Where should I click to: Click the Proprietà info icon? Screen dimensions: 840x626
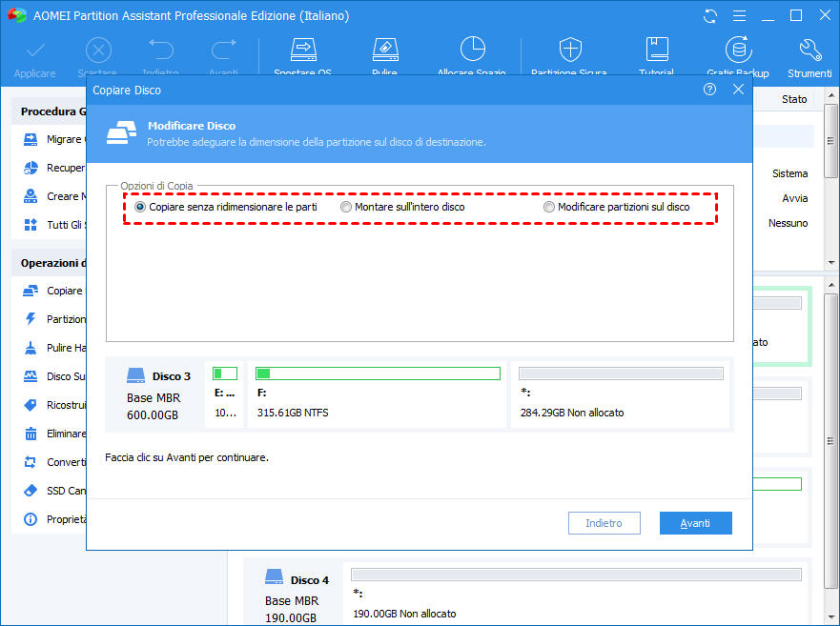pos(31,519)
